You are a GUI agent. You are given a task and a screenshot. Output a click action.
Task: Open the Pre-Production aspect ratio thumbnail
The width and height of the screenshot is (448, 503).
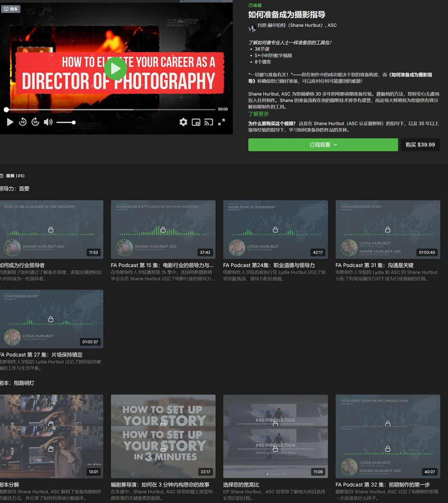[276, 436]
